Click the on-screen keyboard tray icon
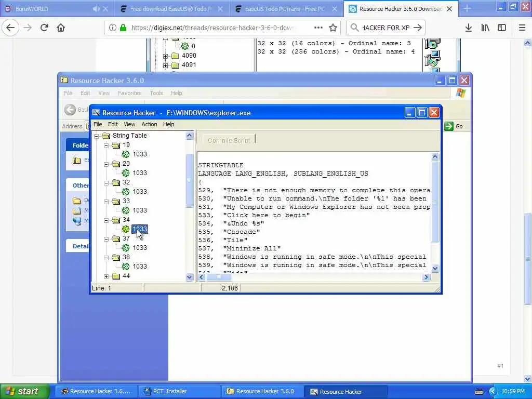 click(x=478, y=392)
